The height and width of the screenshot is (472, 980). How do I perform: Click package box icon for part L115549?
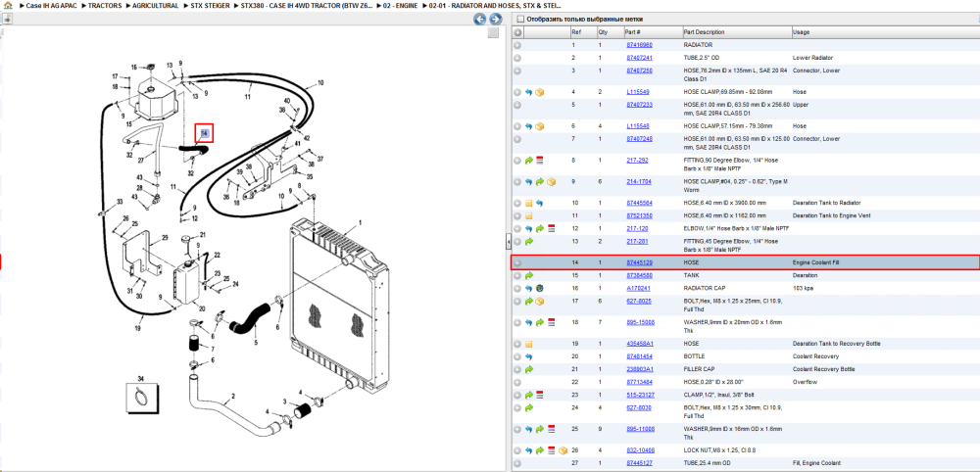(539, 92)
